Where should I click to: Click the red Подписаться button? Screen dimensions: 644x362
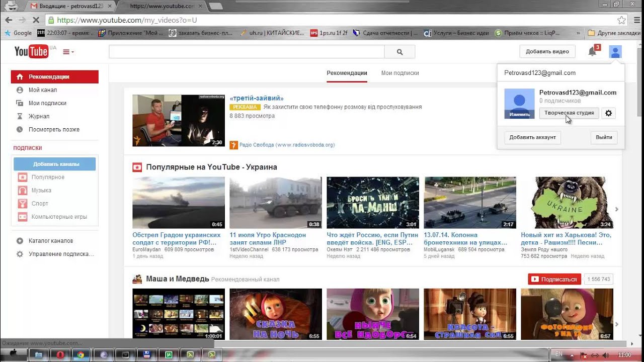click(x=554, y=279)
